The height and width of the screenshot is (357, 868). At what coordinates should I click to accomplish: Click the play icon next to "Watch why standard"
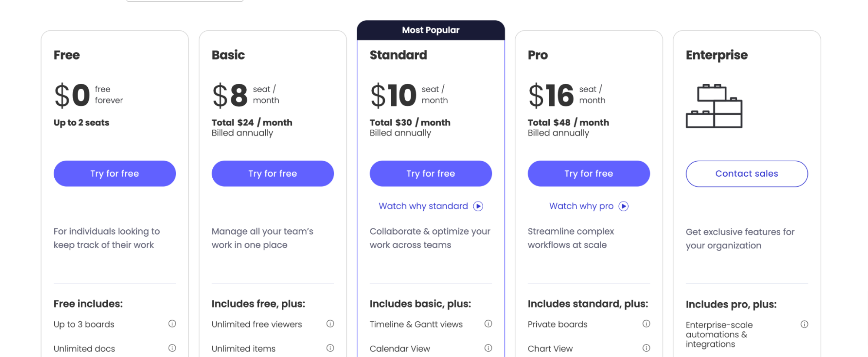point(478,206)
